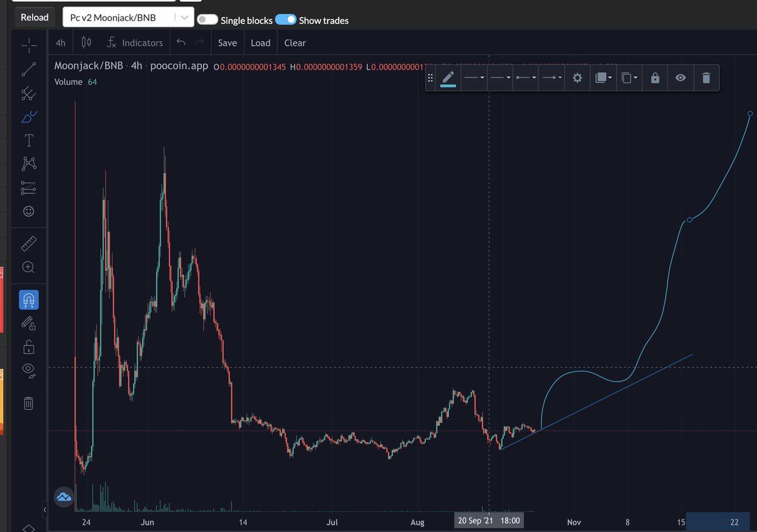This screenshot has width=757, height=532.
Task: Select the Text annotation tool
Action: coord(28,140)
